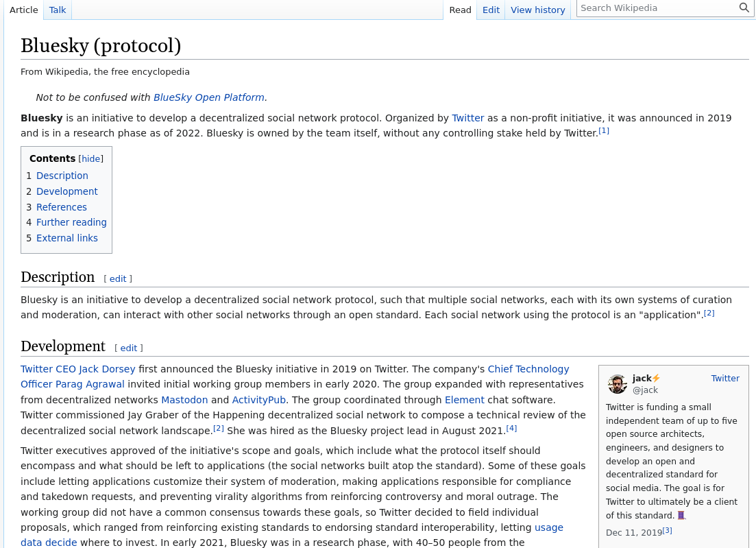Select the Read tab
Screen dimensions: 756x548
[460, 10]
